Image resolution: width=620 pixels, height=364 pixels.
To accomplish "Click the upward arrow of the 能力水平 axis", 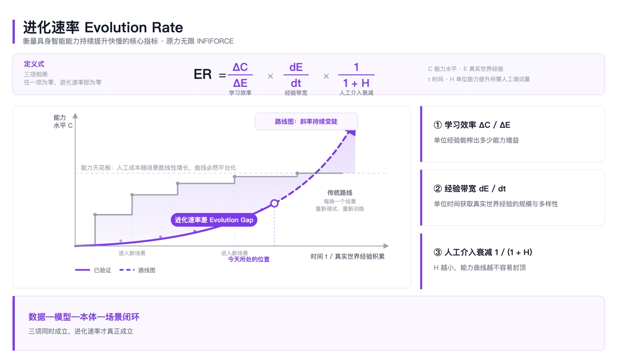I will [75, 116].
